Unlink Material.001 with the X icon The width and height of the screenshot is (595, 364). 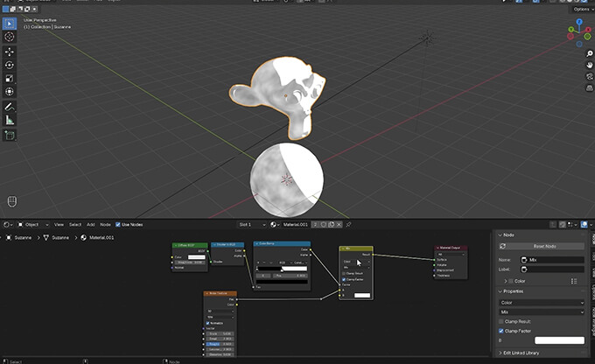[339, 225]
